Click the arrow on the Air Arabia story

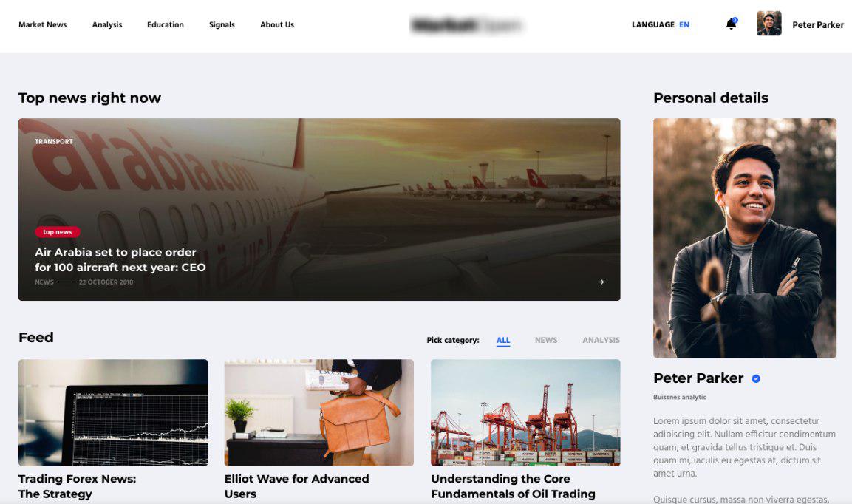601,282
